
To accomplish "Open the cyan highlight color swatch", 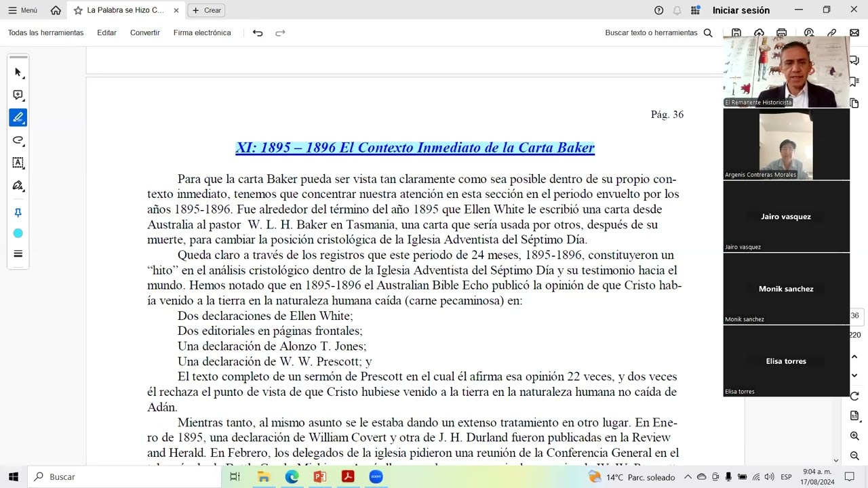I will [x=18, y=233].
